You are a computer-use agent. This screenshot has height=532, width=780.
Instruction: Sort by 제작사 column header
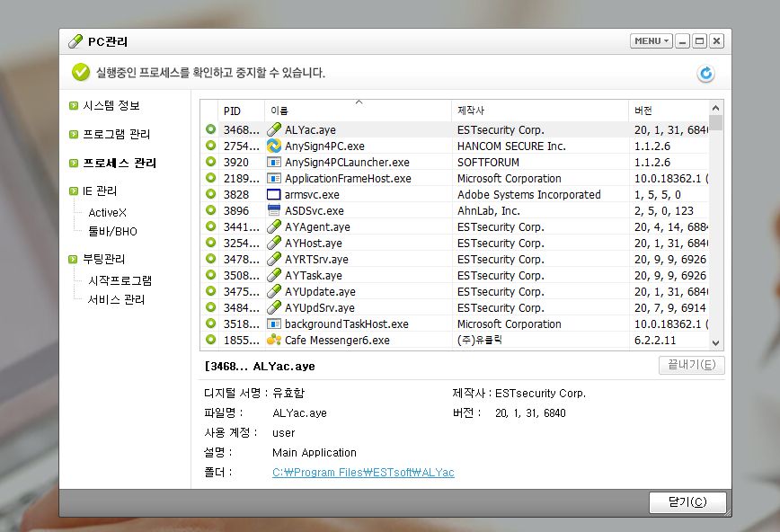click(540, 111)
